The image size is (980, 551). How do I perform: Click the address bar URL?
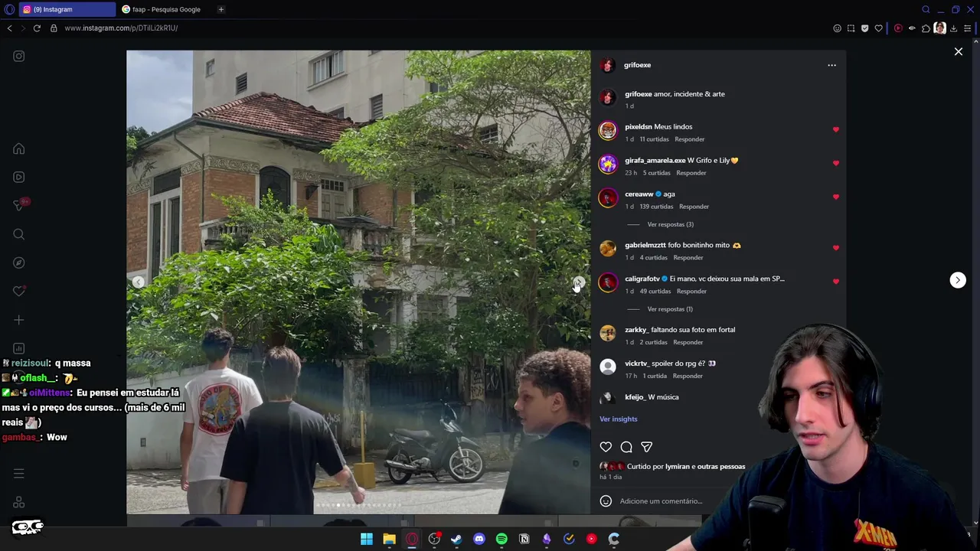121,28
